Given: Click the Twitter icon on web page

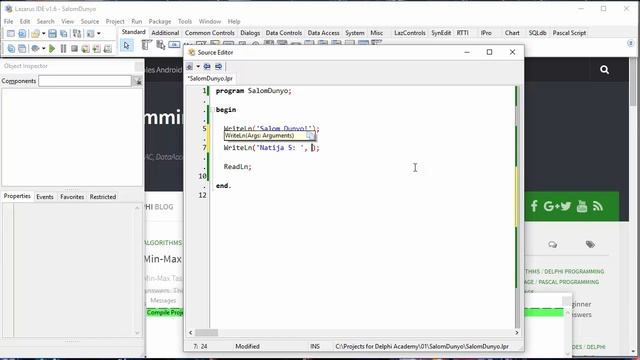Looking at the screenshot, I should pos(566,206).
